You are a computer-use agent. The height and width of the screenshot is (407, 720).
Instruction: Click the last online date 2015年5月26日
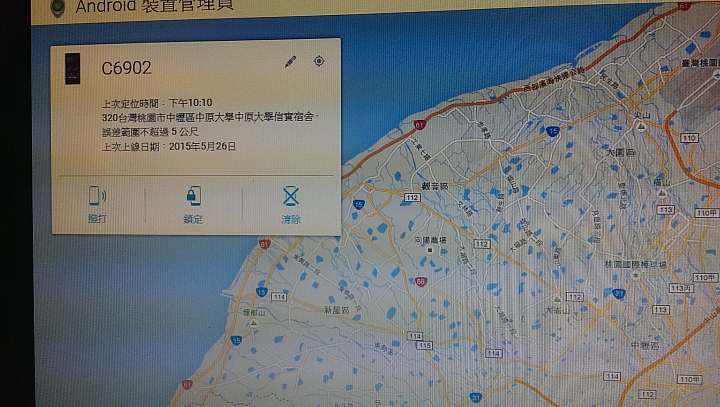202,147
